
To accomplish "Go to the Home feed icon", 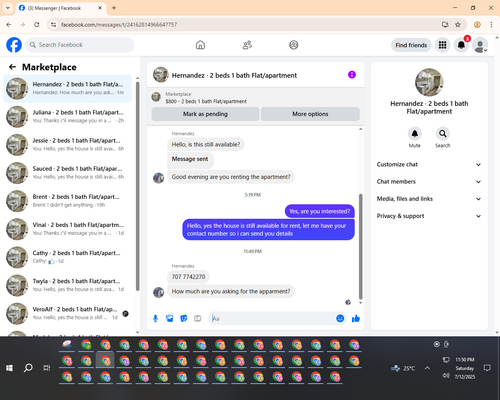I will pos(200,45).
